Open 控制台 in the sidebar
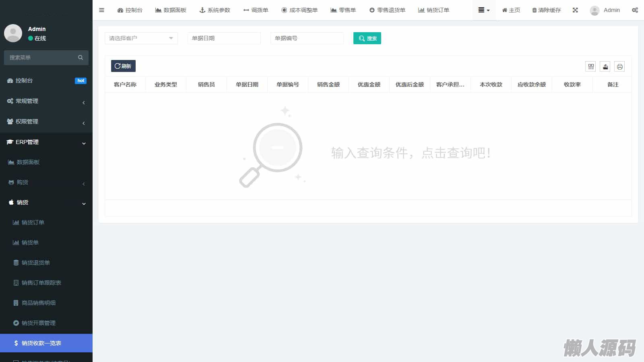Viewport: 644px width, 362px height. (x=46, y=80)
